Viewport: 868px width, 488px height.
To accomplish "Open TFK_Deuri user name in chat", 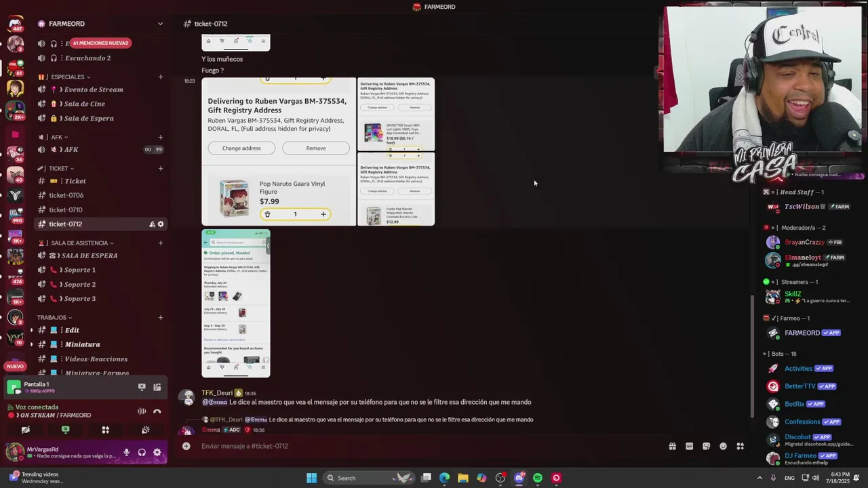I will coord(217,393).
